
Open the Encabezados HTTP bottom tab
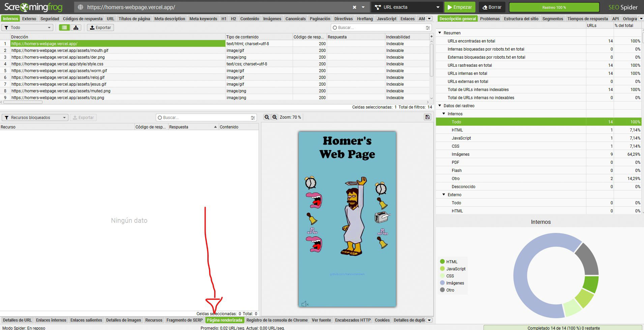353,320
